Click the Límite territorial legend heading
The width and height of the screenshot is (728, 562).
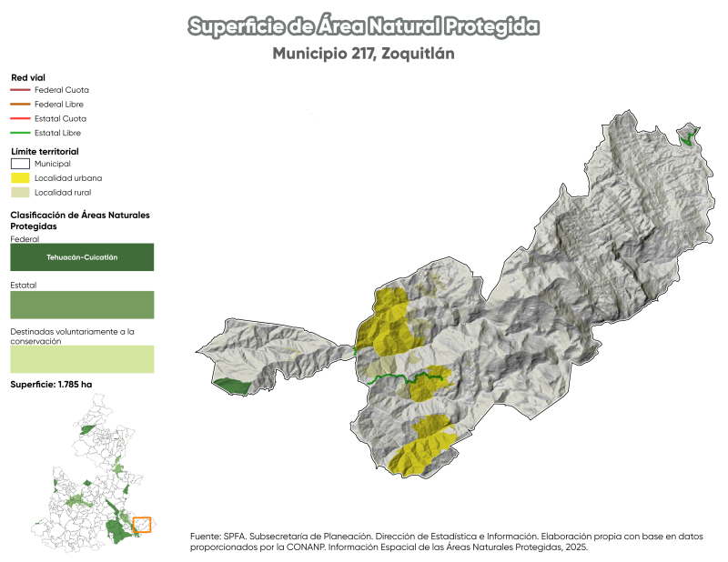click(45, 151)
